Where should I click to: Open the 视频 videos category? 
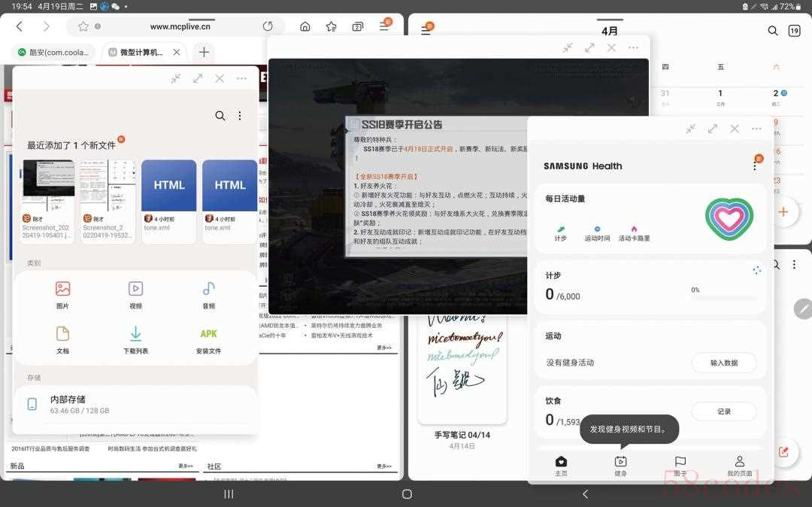click(135, 295)
